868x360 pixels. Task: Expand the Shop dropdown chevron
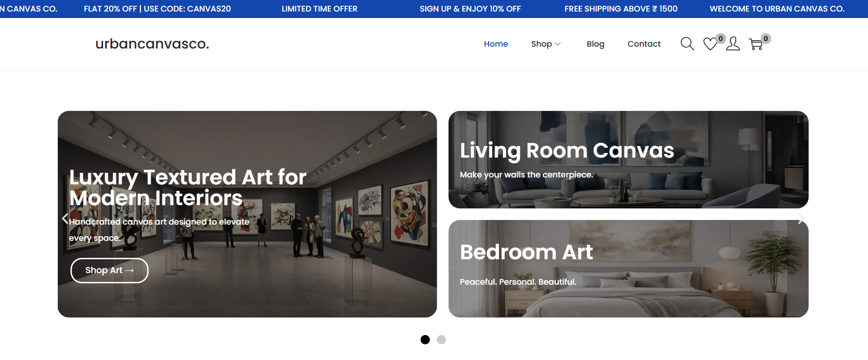(x=558, y=44)
